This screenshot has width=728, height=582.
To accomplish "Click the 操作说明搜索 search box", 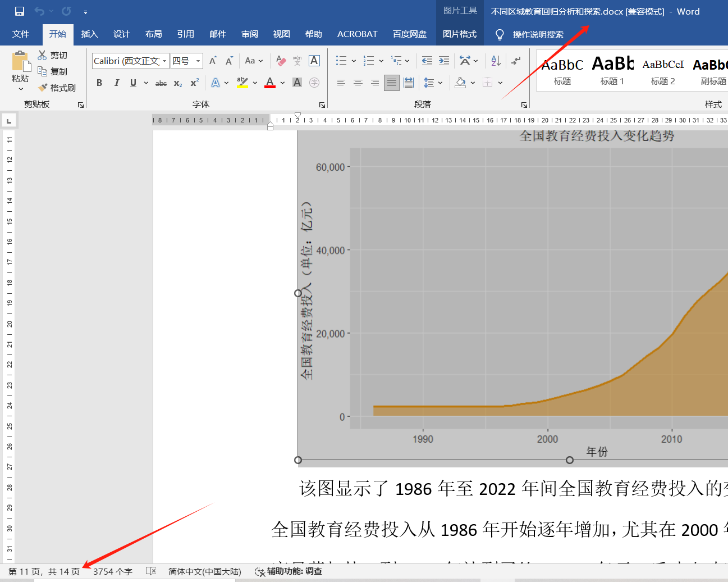I will click(538, 35).
